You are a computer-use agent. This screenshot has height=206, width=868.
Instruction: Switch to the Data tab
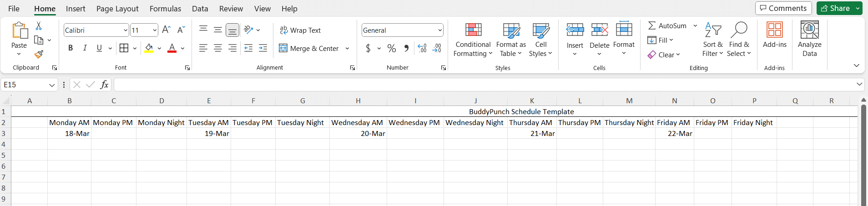tap(200, 9)
